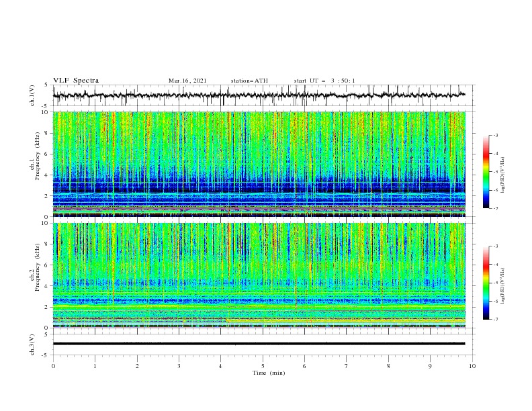The height and width of the screenshot is (411, 532).
Task: Click the "-3" value on ch.1 colorbar
Action: [x=496, y=135]
